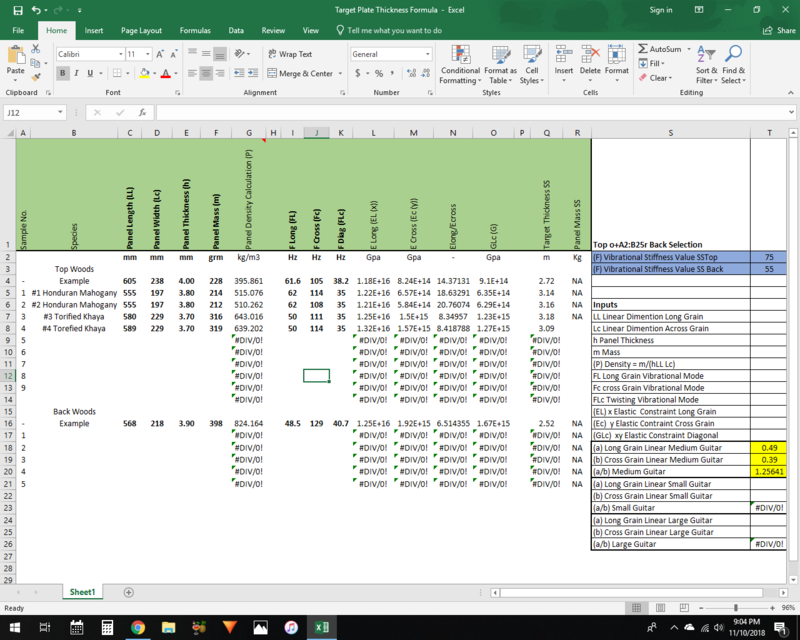800x640 pixels.
Task: Click the red font color swatch
Action: click(165, 73)
